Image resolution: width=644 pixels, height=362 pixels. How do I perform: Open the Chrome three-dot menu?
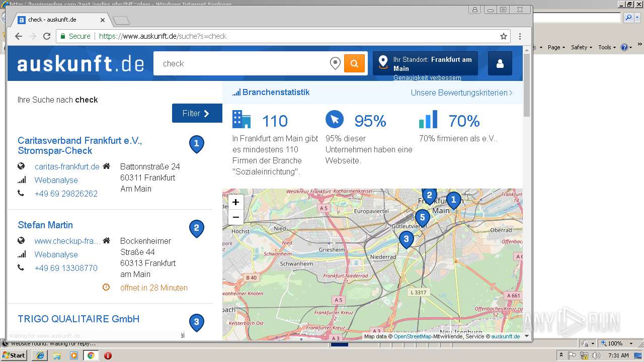[x=520, y=36]
